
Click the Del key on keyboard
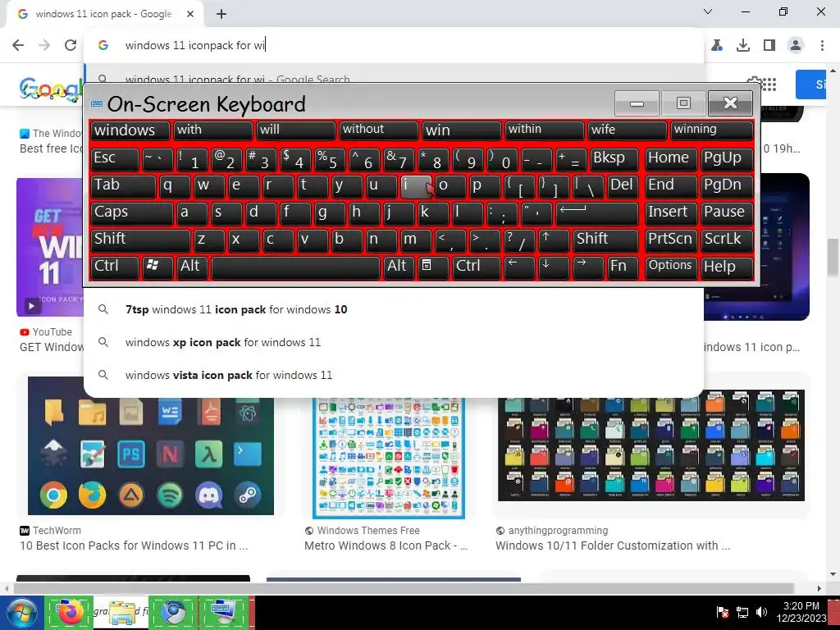[x=623, y=186]
